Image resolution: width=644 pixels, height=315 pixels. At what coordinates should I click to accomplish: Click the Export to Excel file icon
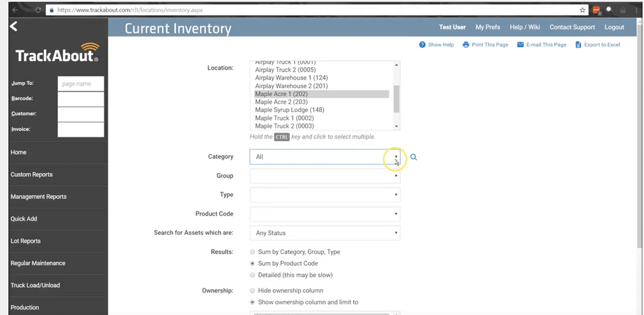578,44
